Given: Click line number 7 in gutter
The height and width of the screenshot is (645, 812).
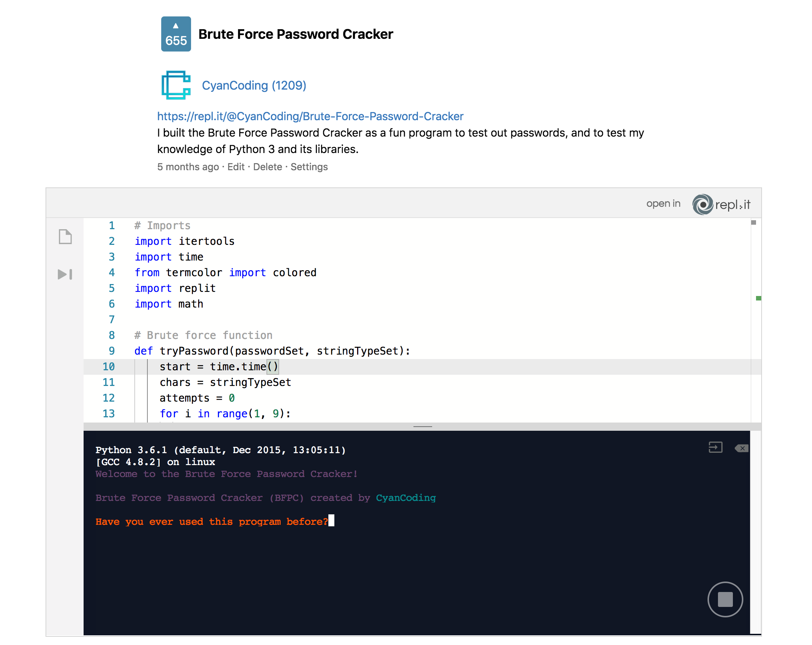Looking at the screenshot, I should tap(112, 320).
